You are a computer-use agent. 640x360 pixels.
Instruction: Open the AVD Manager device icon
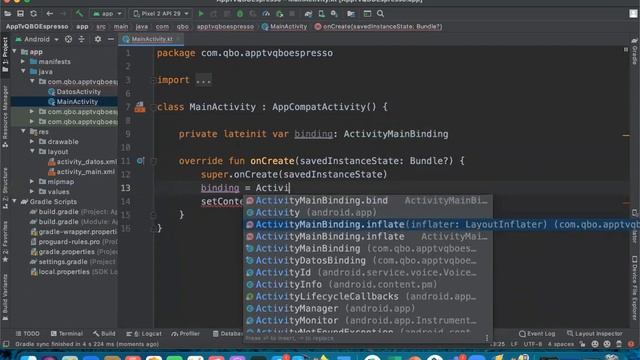click(322, 13)
